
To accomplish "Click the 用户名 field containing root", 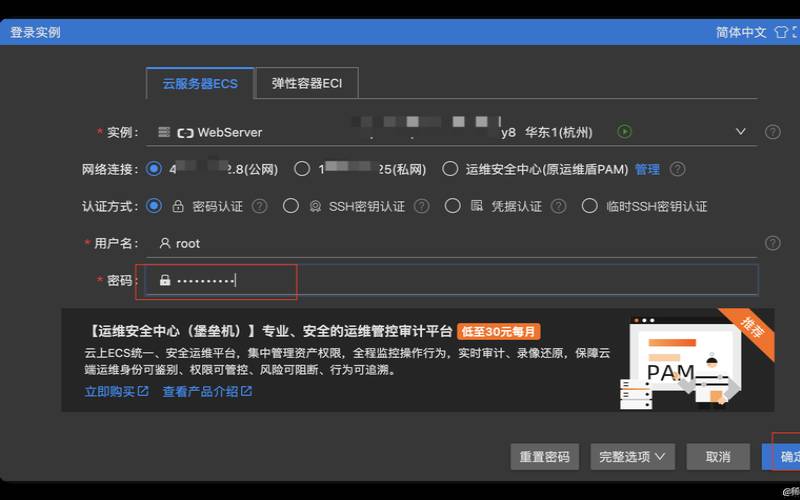I will pos(452,243).
